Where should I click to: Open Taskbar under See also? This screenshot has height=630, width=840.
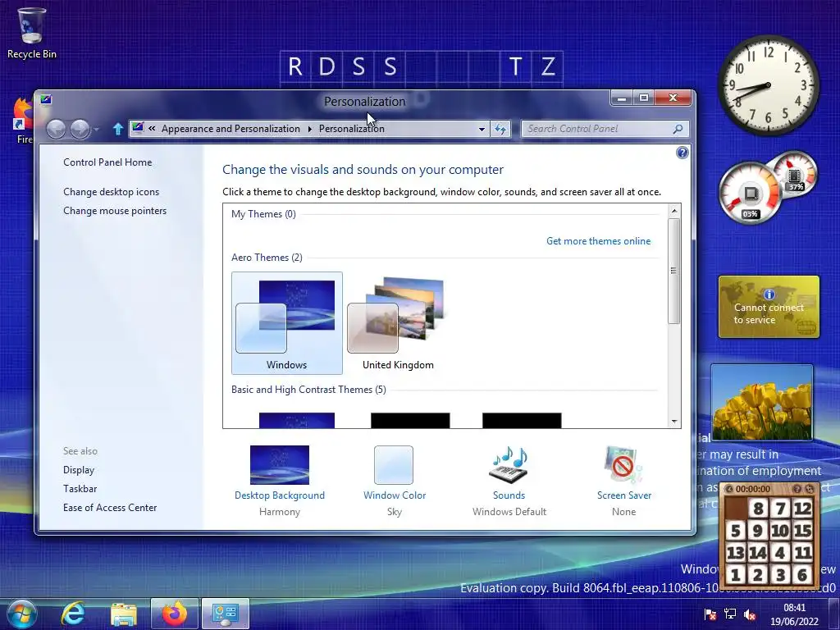point(80,489)
